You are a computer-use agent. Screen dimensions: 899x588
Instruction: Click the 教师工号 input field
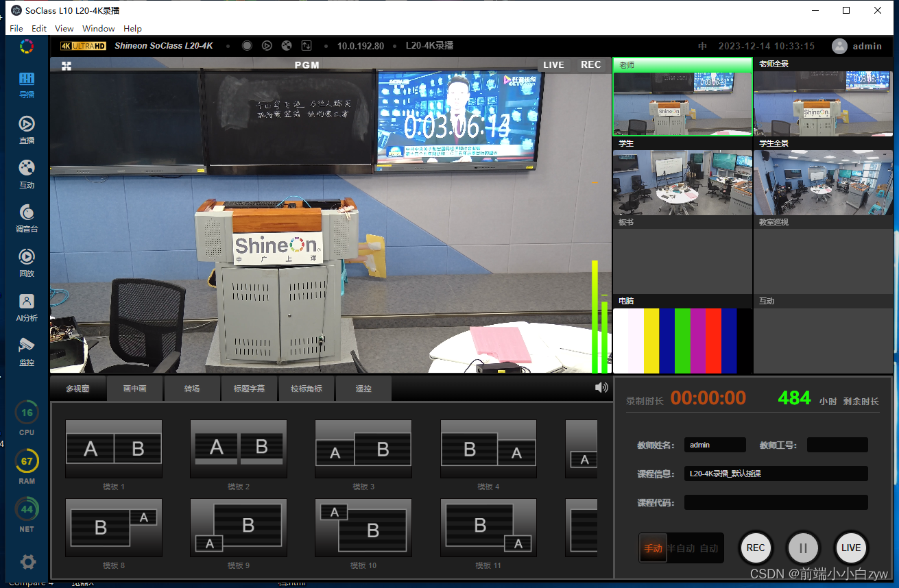pyautogui.click(x=837, y=445)
